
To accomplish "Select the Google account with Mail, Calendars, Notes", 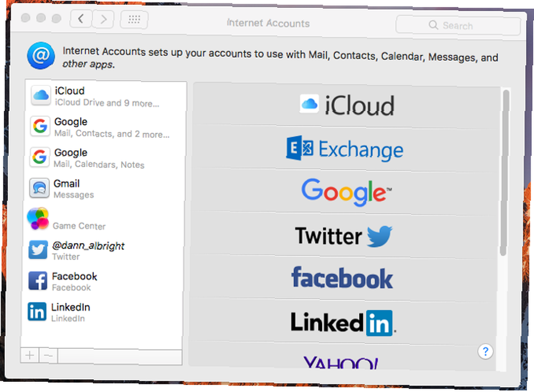I will 105,158.
